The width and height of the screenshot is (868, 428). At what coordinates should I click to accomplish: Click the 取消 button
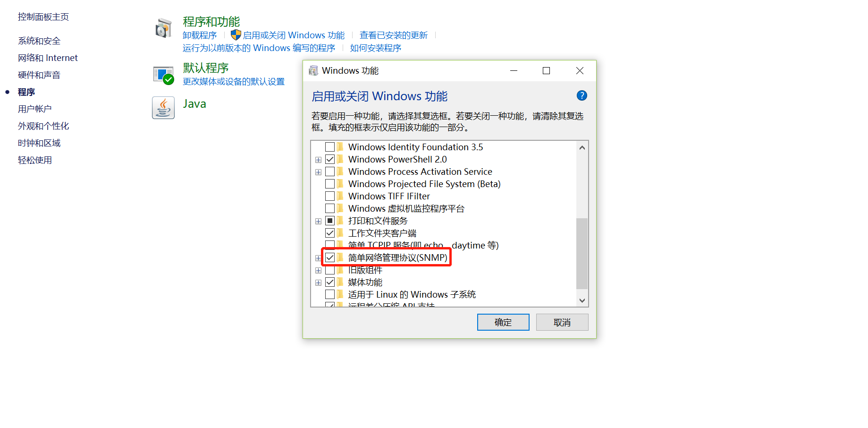point(562,322)
